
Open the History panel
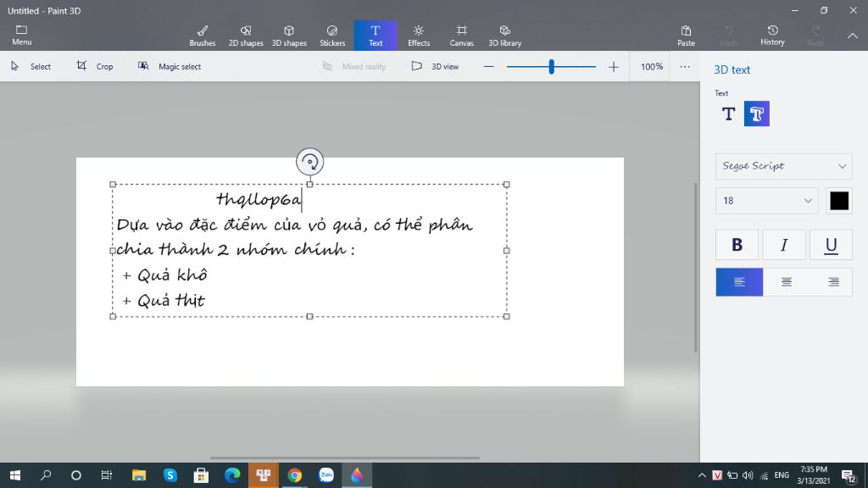[772, 36]
